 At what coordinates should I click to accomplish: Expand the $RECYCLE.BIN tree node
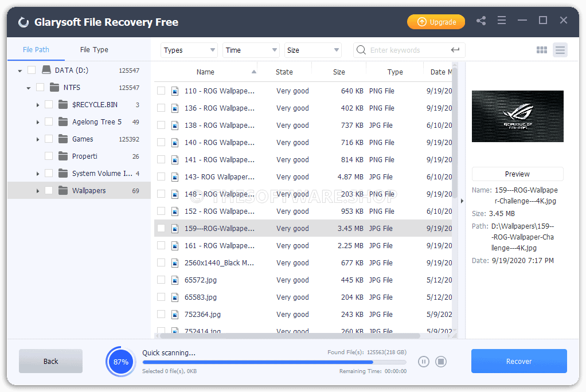point(37,105)
